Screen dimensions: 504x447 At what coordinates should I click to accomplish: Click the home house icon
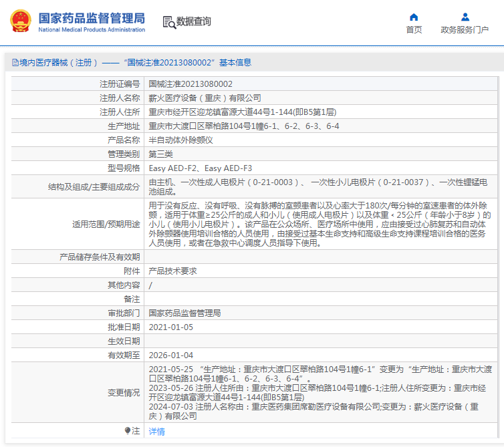414,17
